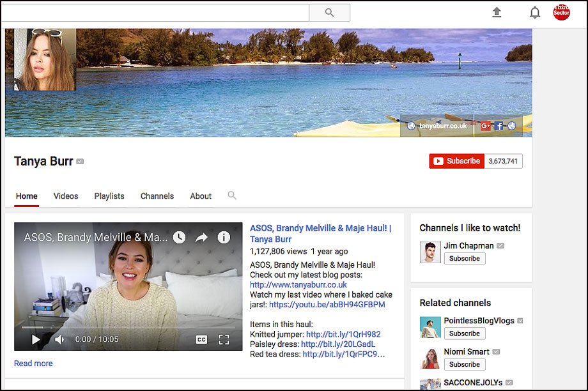The height and width of the screenshot is (391, 588).
Task: Open Jim Chapman's channel thumbnail
Action: (430, 252)
